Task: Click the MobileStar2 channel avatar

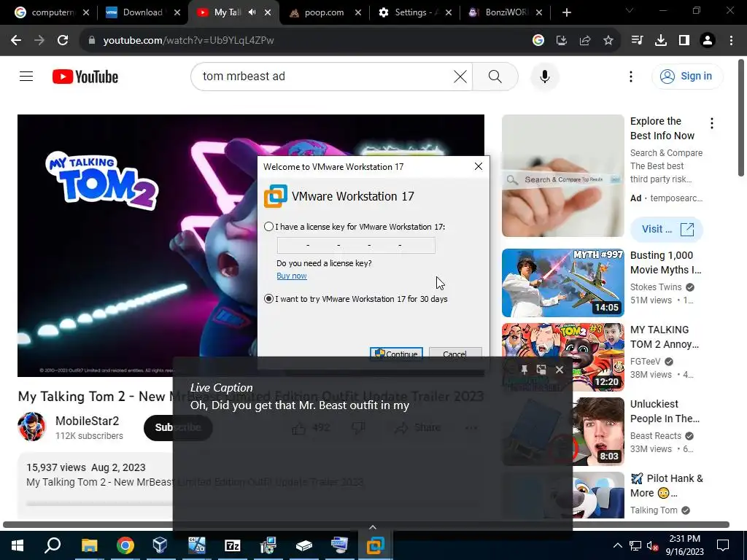Action: pyautogui.click(x=32, y=427)
